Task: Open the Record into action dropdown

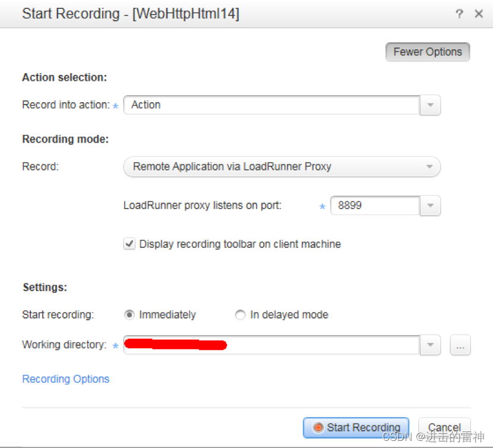Action: point(430,105)
